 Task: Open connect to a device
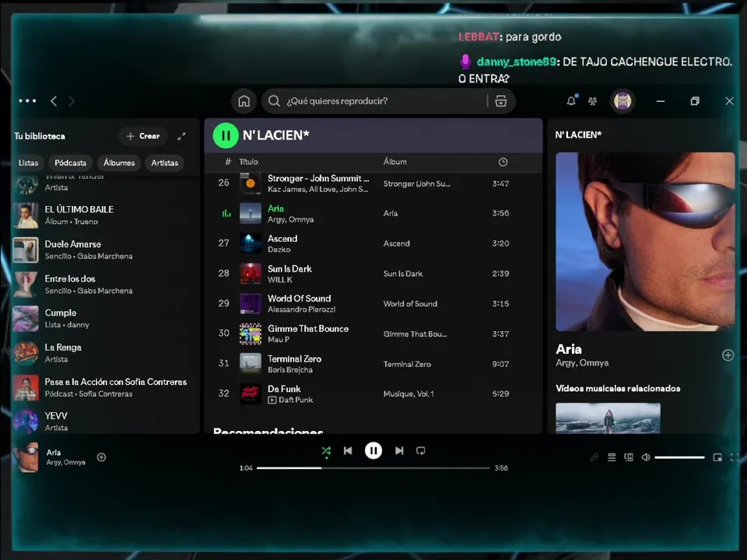tap(629, 457)
